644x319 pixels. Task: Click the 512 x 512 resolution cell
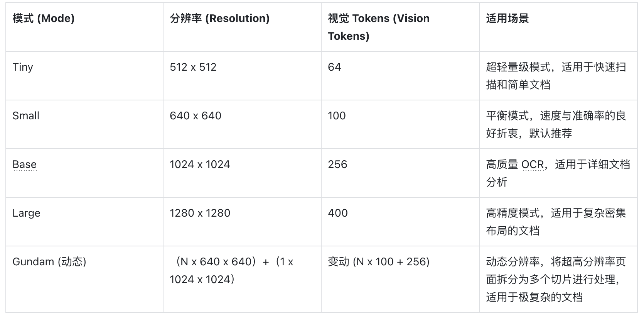(x=193, y=67)
